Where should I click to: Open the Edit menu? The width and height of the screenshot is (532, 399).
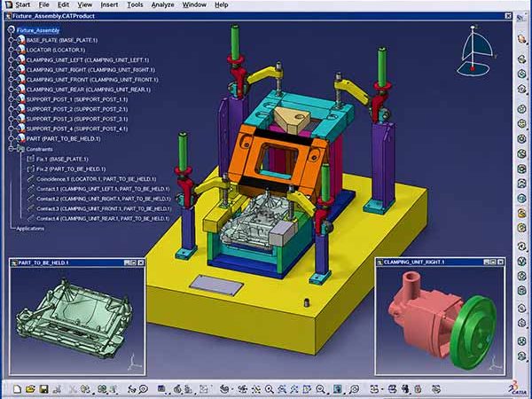click(x=63, y=4)
